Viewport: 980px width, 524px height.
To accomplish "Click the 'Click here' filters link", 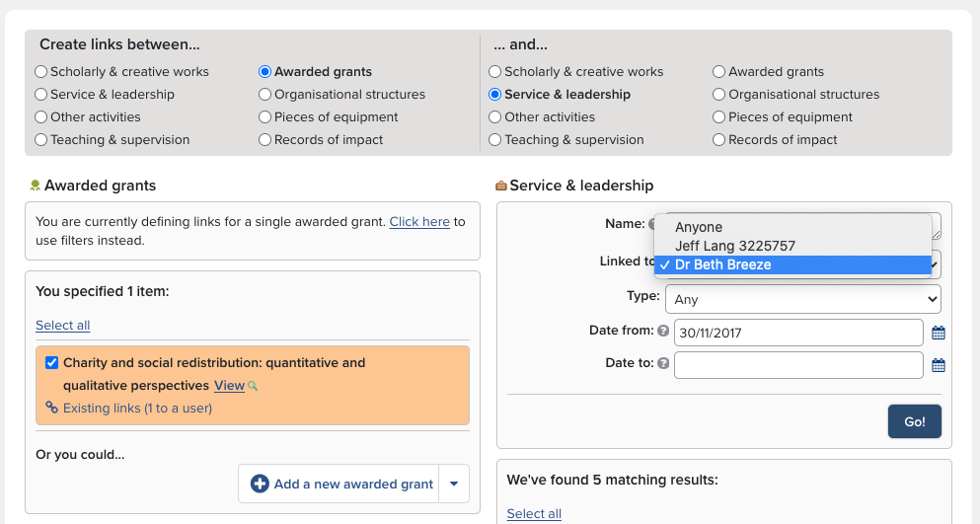I will 419,222.
